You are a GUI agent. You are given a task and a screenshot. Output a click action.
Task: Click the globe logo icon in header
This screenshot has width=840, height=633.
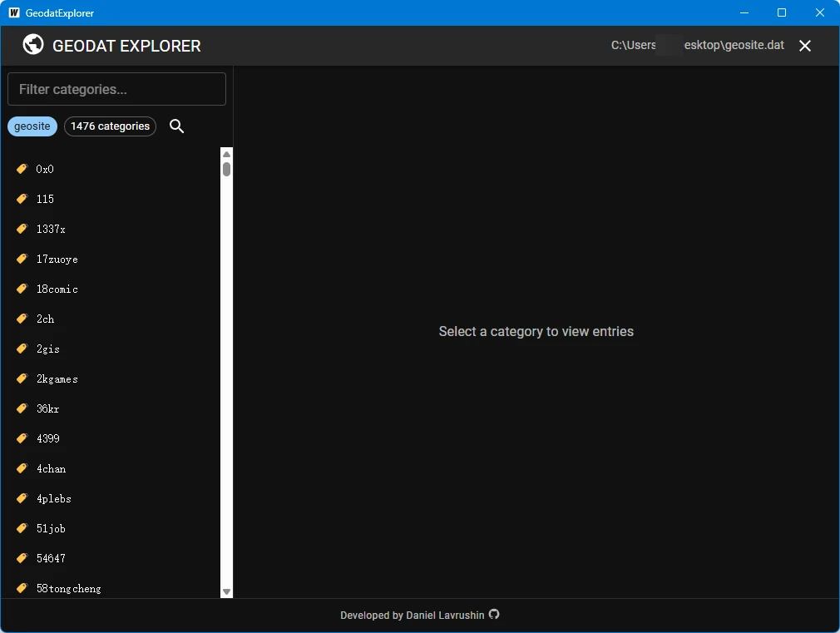click(x=33, y=44)
